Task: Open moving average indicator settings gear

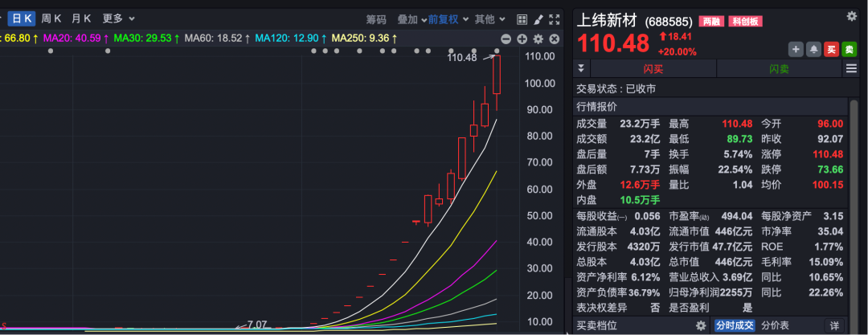Action: [x=538, y=39]
